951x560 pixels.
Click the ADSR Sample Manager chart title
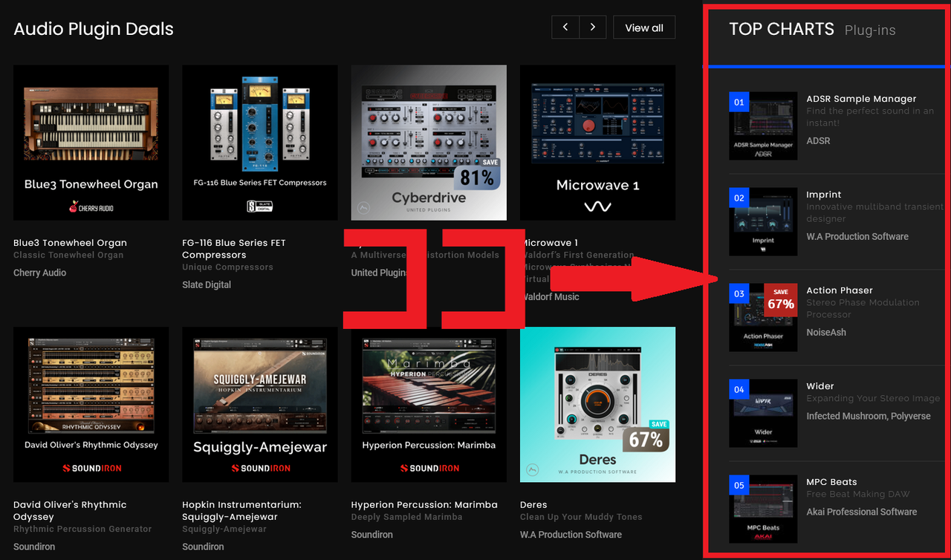[x=861, y=99]
